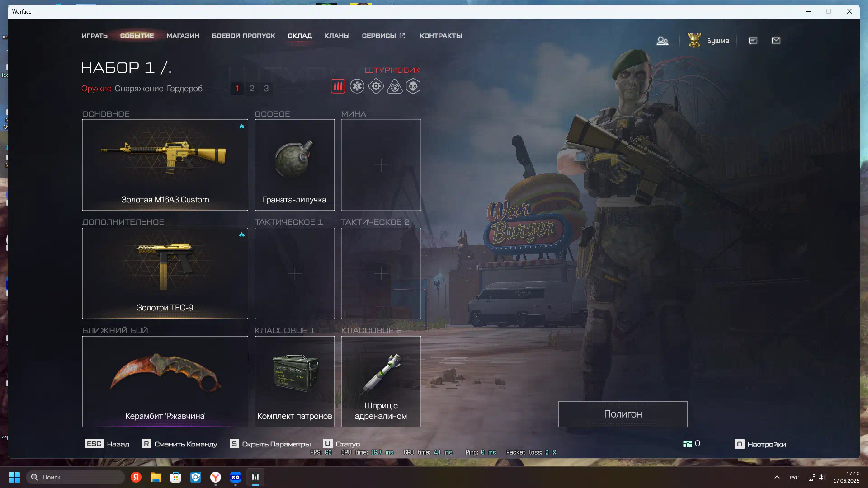Click player name Бушма

718,41
